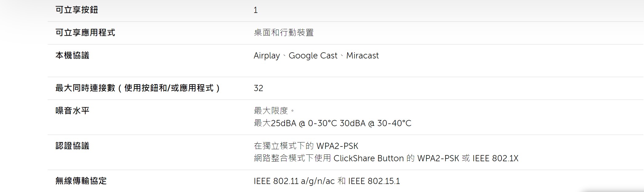Image resolution: width=644 pixels, height=192 pixels.
Task: Click the 噪音水平 row label
Action: pyautogui.click(x=72, y=111)
